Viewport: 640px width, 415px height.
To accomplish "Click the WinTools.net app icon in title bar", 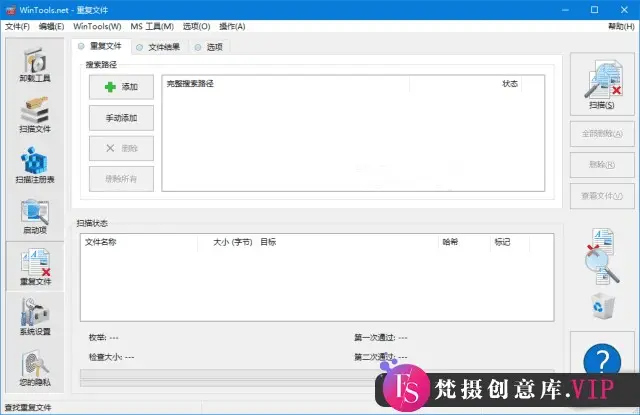I will pyautogui.click(x=10, y=10).
